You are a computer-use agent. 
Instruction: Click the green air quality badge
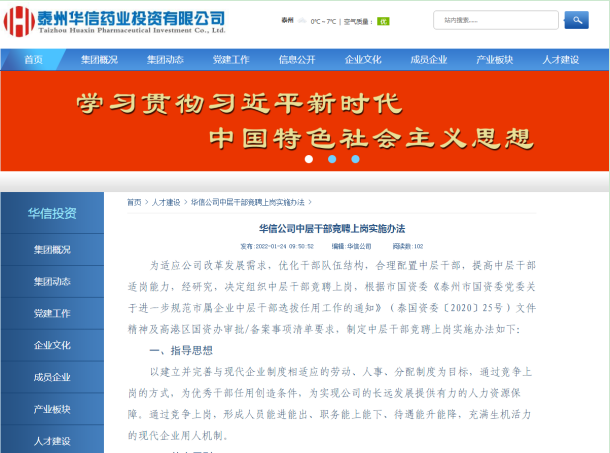[x=382, y=21]
